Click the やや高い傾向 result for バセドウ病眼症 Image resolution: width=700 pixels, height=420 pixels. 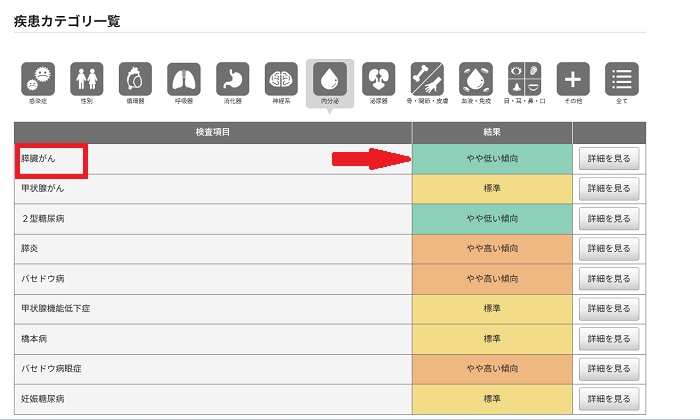tap(492, 368)
